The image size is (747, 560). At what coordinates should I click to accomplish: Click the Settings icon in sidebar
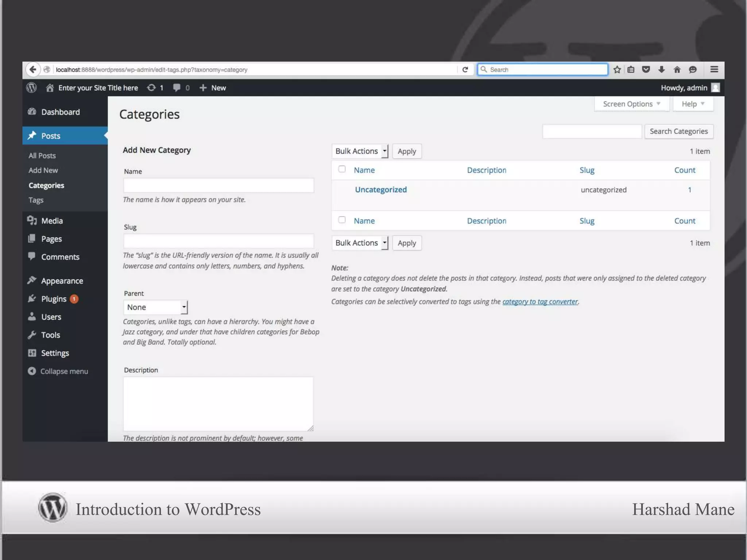coord(32,353)
